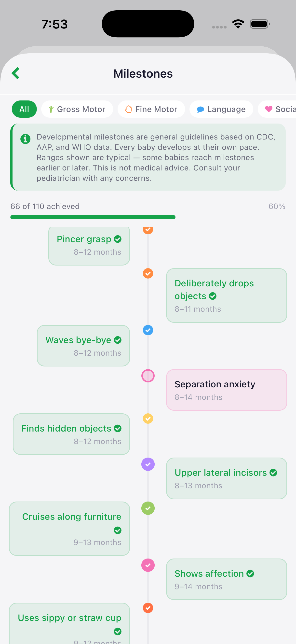Screen dimensions: 296x644
Task: Tap the purple timeline dot for Upper lateral incisors
Action: pyautogui.click(x=148, y=464)
